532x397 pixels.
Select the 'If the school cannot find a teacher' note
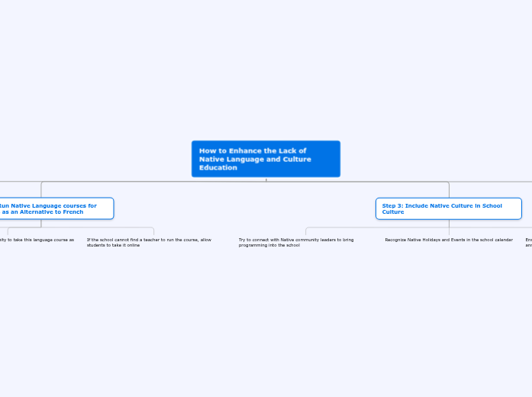click(x=149, y=242)
